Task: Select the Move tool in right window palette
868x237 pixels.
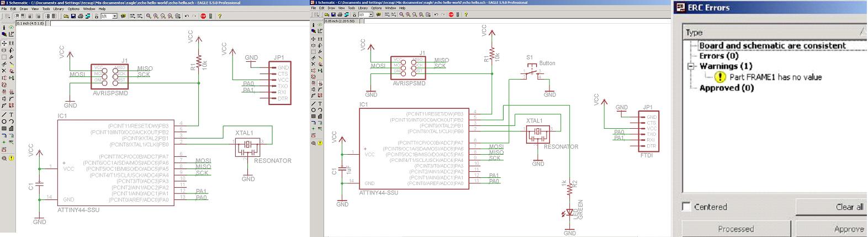Action: [313, 39]
